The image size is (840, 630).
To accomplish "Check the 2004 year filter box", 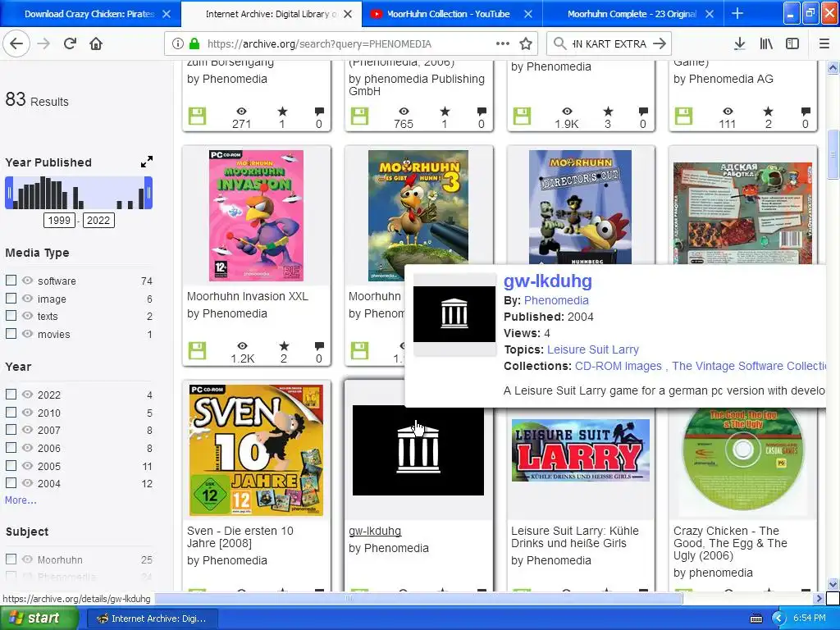I will point(11,482).
